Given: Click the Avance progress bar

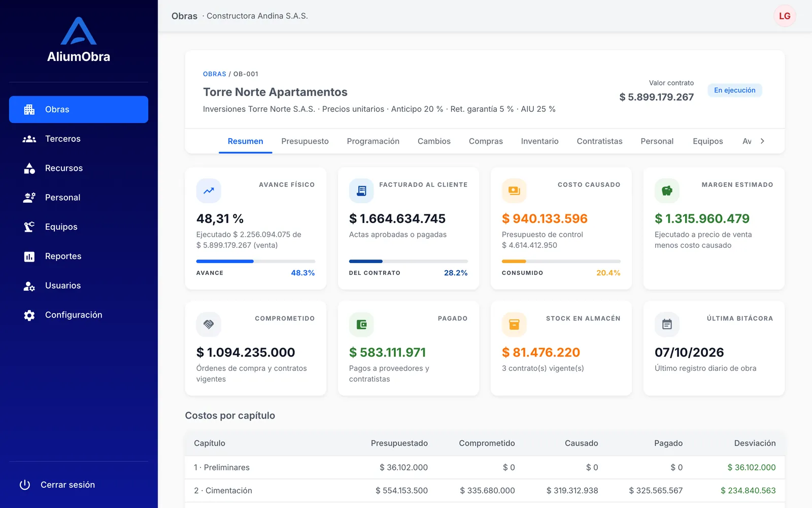Looking at the screenshot, I should [x=256, y=261].
